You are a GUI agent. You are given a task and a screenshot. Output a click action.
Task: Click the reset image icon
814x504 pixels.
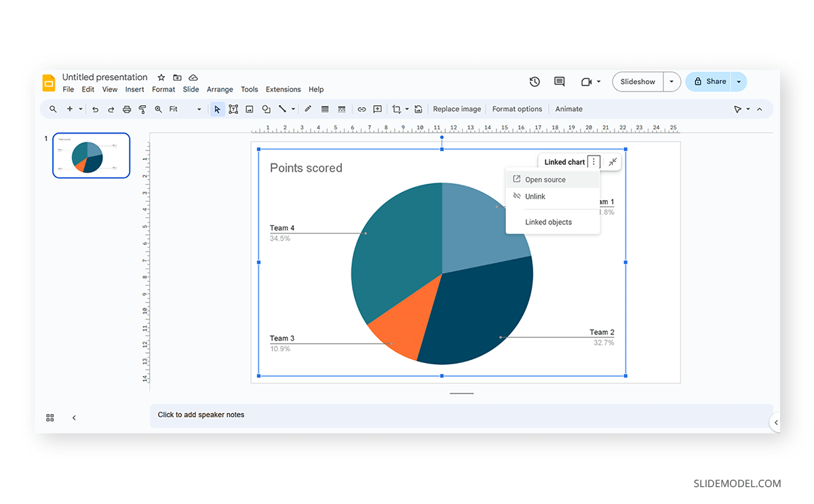pos(419,109)
